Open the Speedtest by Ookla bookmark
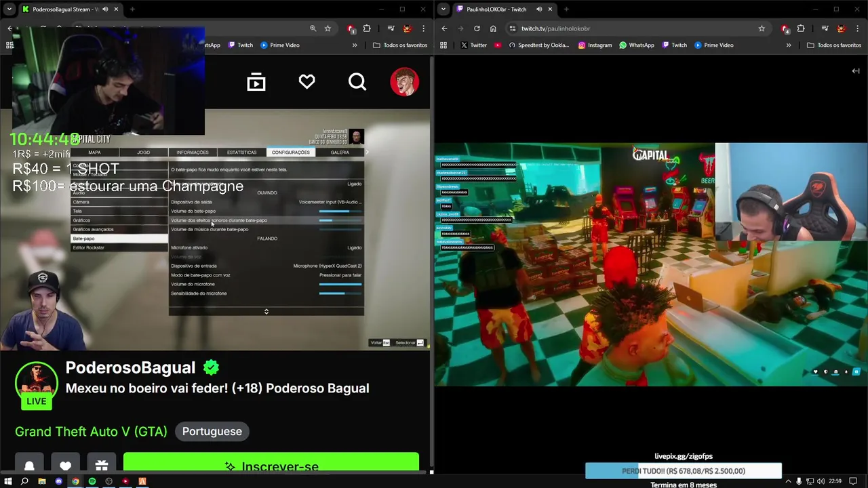This screenshot has height=488, width=868. pyautogui.click(x=538, y=45)
